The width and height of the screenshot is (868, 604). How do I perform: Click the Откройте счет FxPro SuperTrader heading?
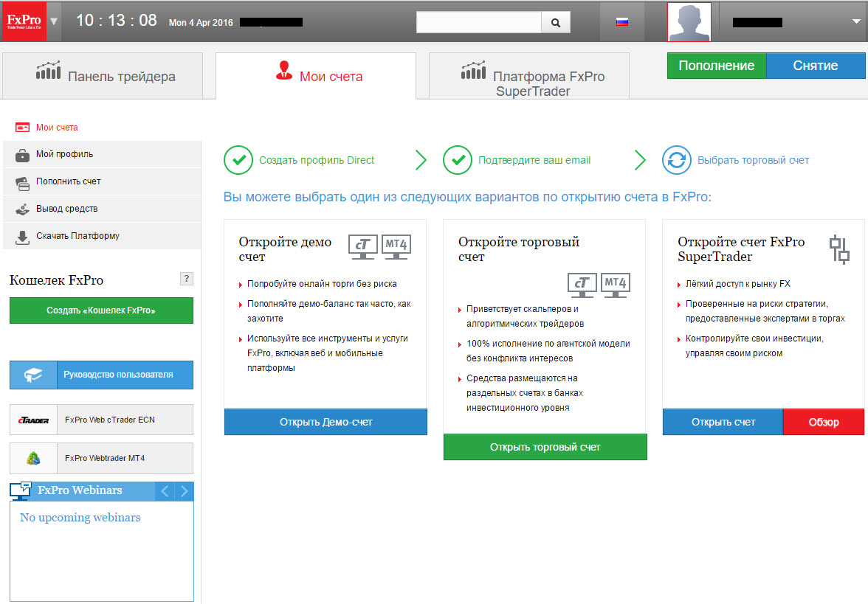(741, 249)
